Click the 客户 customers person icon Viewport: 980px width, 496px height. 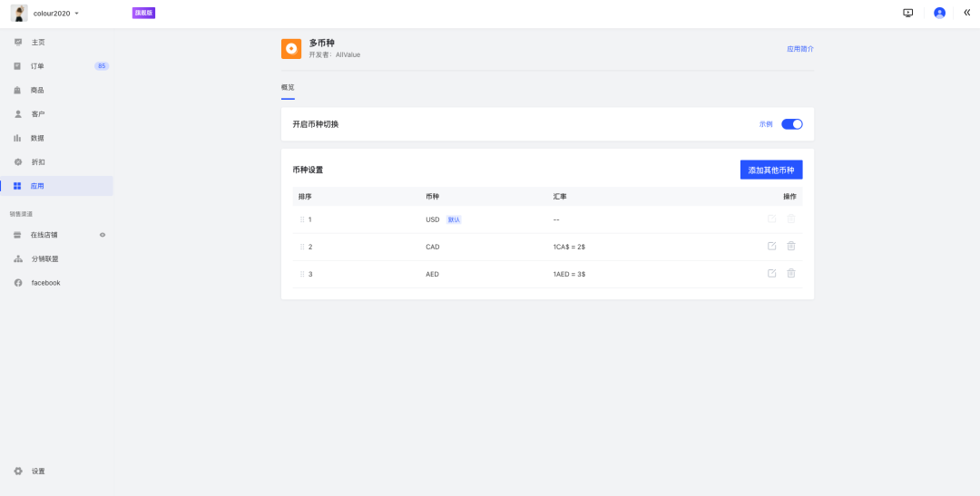coord(17,113)
